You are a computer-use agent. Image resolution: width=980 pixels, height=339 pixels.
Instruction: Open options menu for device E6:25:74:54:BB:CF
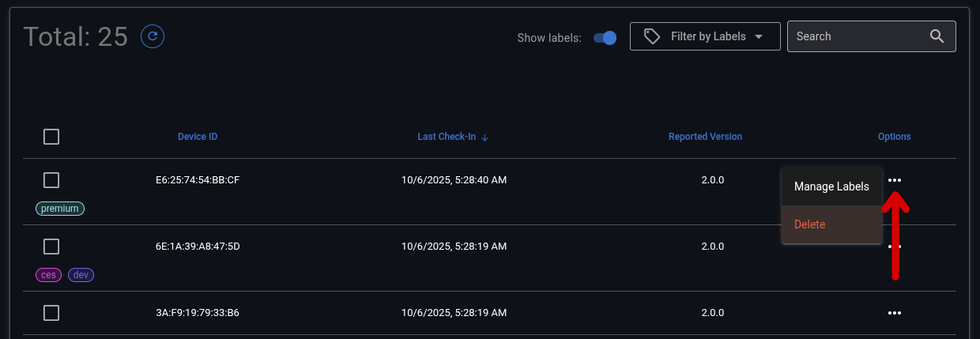click(x=894, y=180)
